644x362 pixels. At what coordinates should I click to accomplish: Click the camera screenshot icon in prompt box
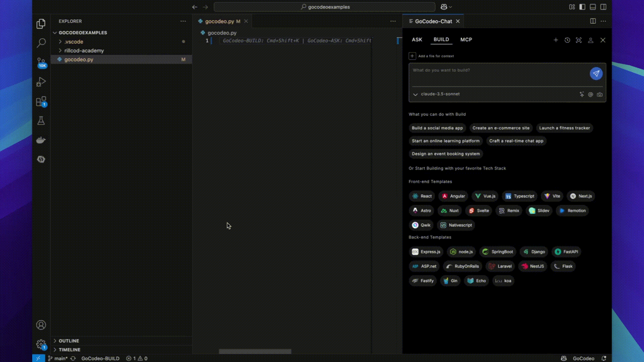(600, 95)
